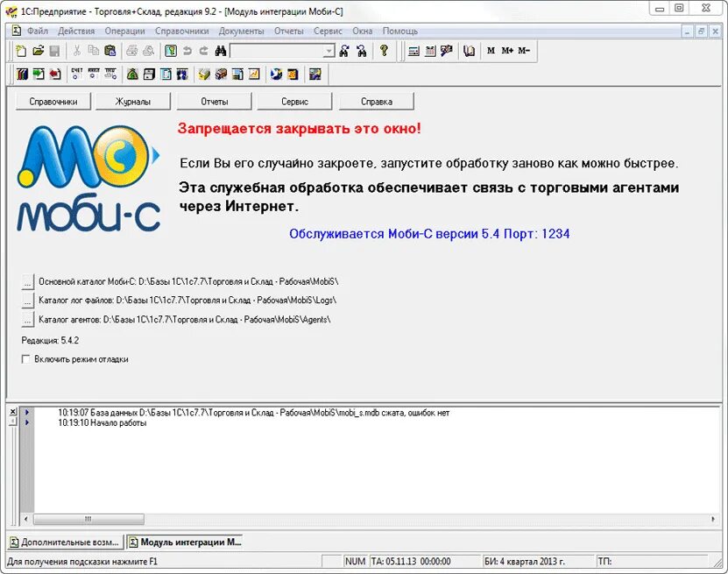The image size is (728, 574).
Task: Click the syntax helper key-book icon
Action: pyautogui.click(x=171, y=51)
